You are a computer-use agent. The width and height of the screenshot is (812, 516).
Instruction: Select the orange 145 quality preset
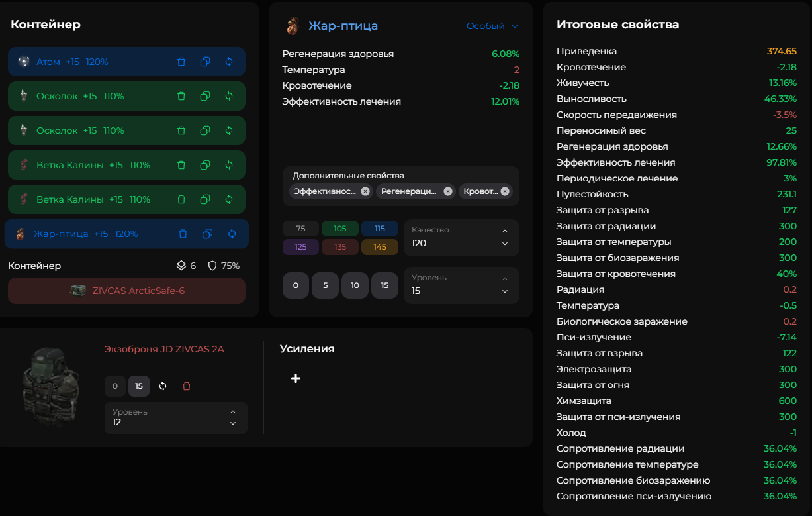pyautogui.click(x=380, y=247)
